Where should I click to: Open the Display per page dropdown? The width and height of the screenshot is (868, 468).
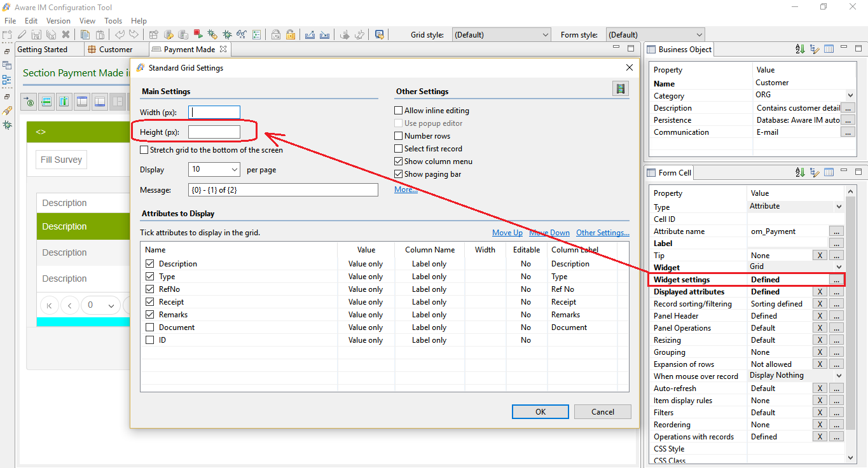tap(214, 170)
